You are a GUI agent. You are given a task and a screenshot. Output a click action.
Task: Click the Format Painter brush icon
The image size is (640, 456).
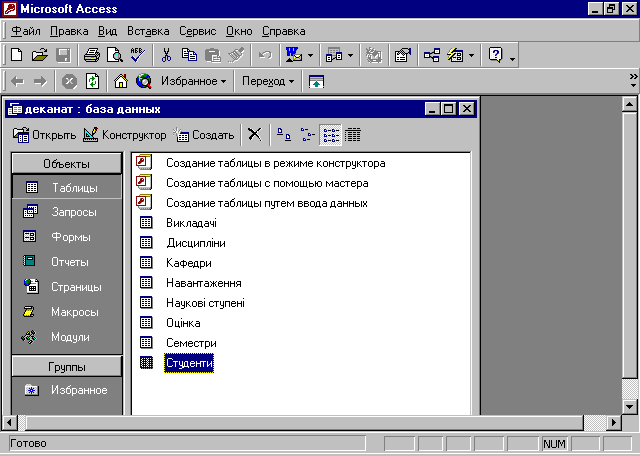coord(236,55)
